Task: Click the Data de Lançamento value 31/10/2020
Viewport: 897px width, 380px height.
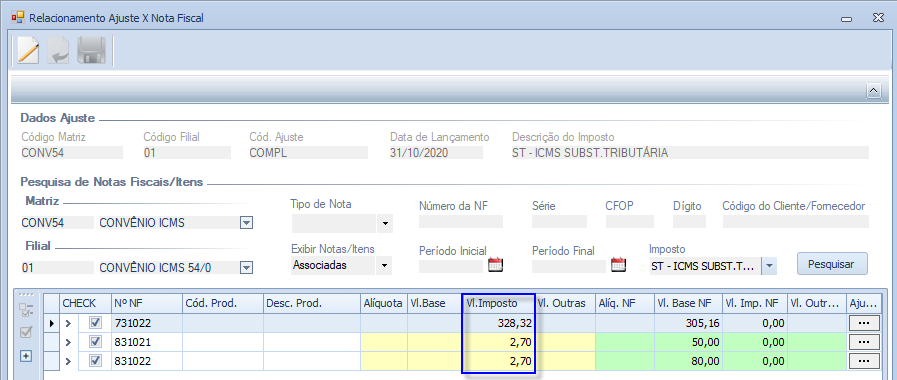Action: pyautogui.click(x=436, y=153)
